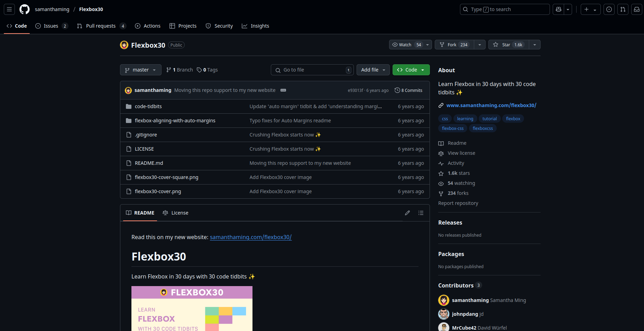Open the global navigation hamburger menu
This screenshot has width=644, height=331.
coord(9,9)
